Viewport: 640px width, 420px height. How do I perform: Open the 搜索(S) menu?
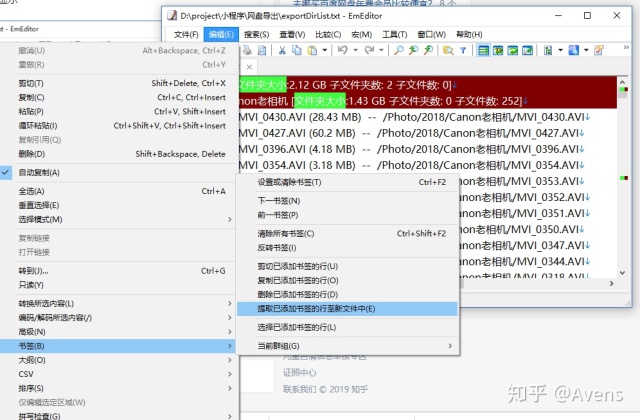(x=256, y=35)
